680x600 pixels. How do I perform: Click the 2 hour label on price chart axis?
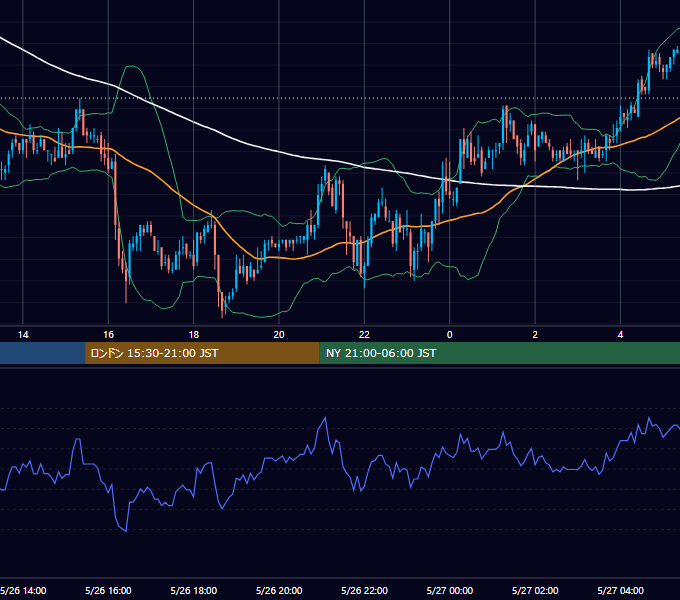click(x=535, y=334)
